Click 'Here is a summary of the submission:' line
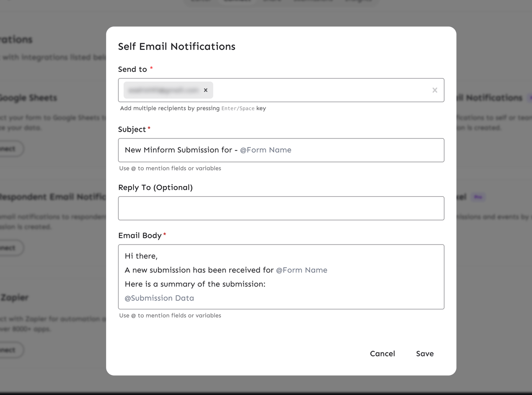Viewport: 532px width, 395px height. (195, 284)
